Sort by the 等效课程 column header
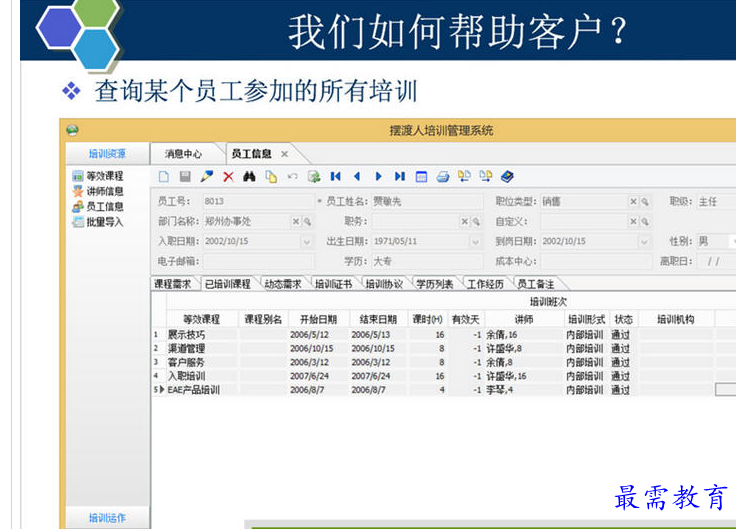736x529 pixels. click(x=202, y=320)
